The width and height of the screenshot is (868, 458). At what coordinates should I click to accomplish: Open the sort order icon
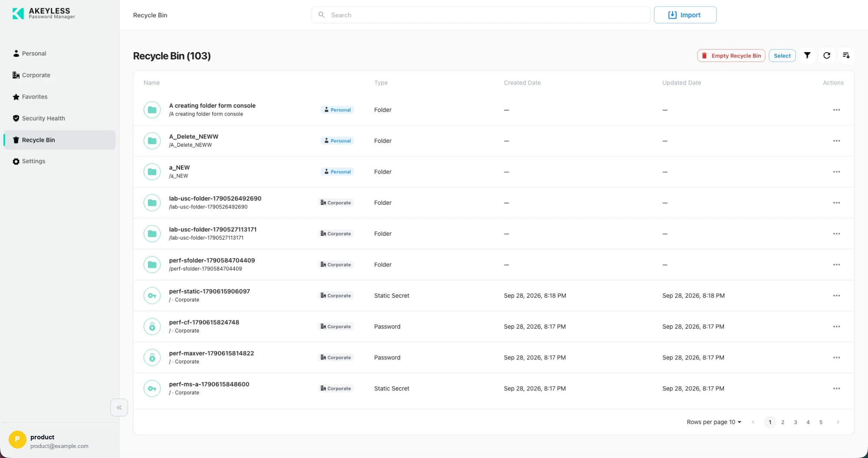[x=846, y=56]
